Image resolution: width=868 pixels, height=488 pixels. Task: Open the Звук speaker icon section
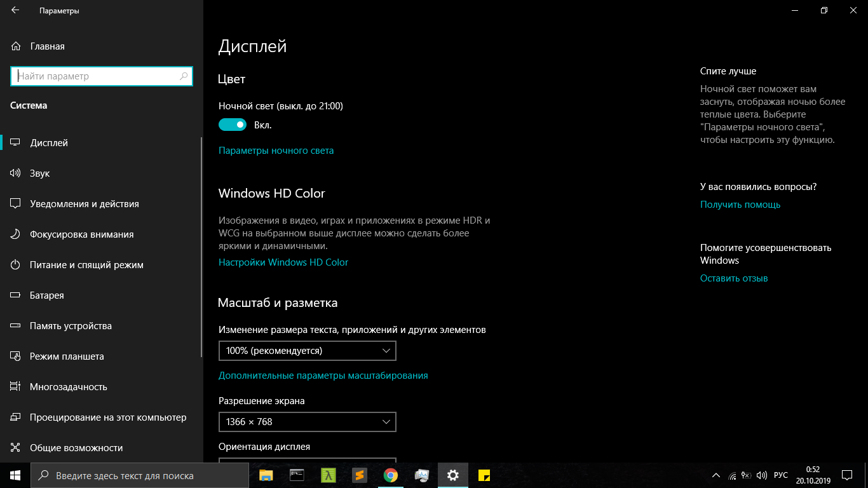(16, 173)
